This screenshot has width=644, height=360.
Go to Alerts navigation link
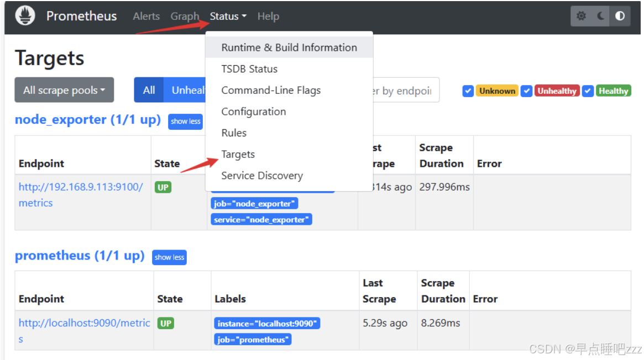point(146,16)
